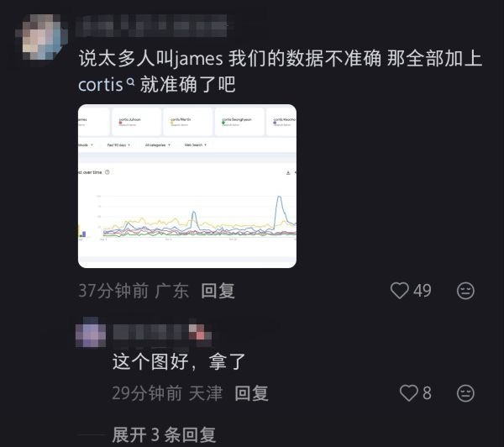Viewport: 504px width, 447px height.
Task: Tap 'Web Search' dropdown in the image
Action: pos(196,145)
